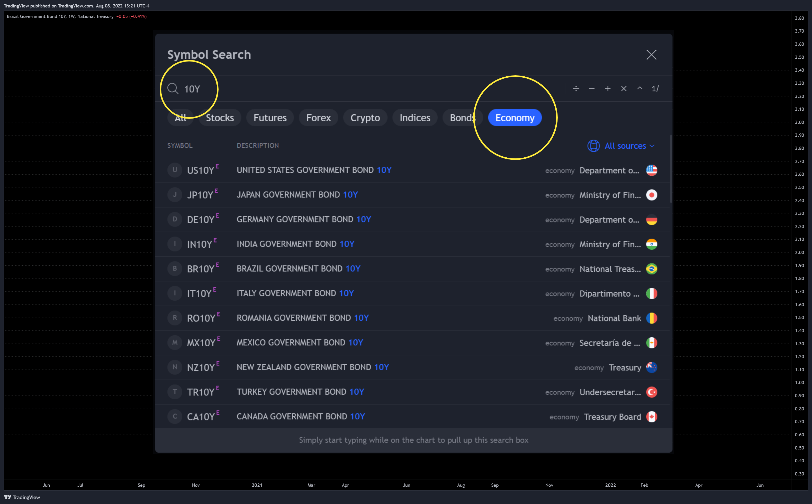Click the N letter badge for NZ10Y
The image size is (812, 504).
175,367
